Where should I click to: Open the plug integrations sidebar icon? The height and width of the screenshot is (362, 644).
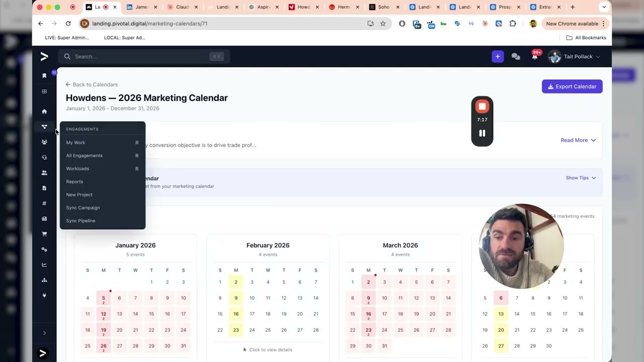(44, 295)
